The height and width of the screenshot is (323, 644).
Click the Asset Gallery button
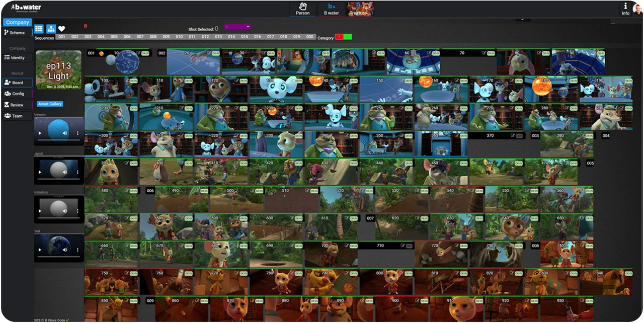click(x=50, y=104)
